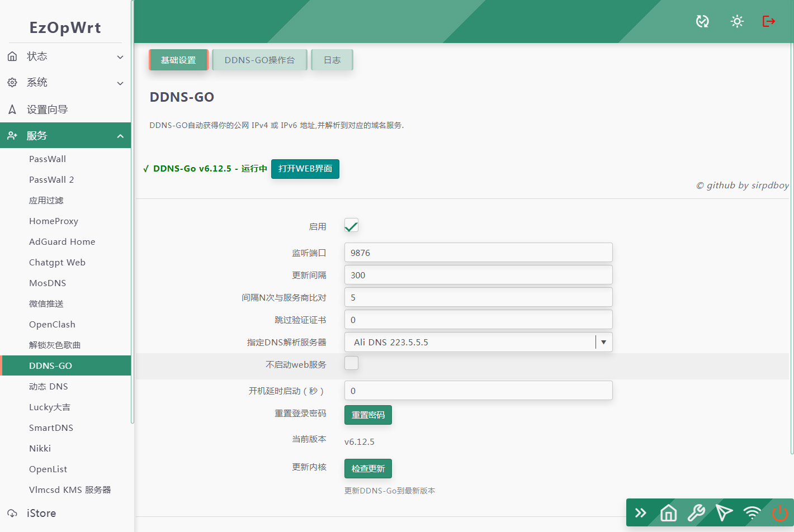Click the paper plane icon in bottom toolbar
Viewport: 794px width, 532px height.
click(724, 512)
